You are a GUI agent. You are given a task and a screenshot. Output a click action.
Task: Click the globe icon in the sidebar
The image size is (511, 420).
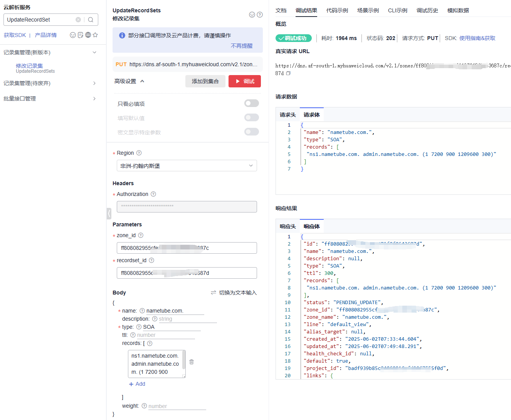pos(88,35)
